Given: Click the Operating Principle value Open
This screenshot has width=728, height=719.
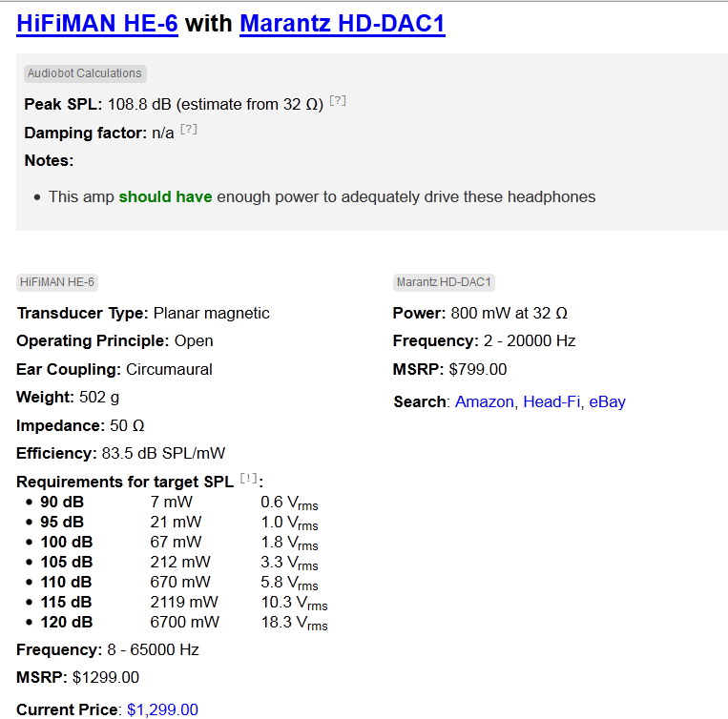Looking at the screenshot, I should point(194,341).
